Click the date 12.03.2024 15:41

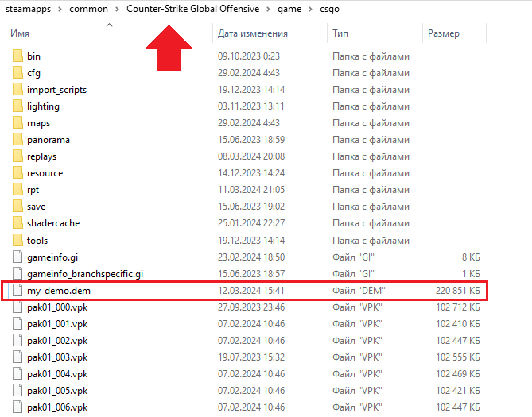point(251,291)
